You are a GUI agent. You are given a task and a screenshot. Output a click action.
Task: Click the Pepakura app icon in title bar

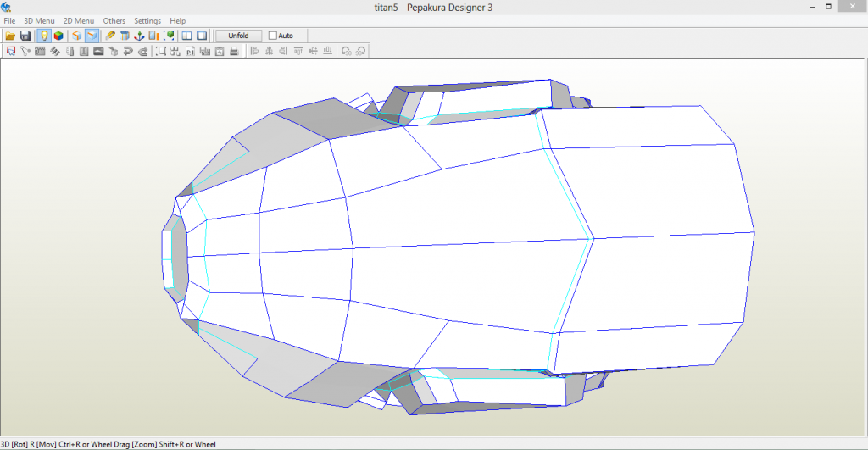(x=6, y=7)
